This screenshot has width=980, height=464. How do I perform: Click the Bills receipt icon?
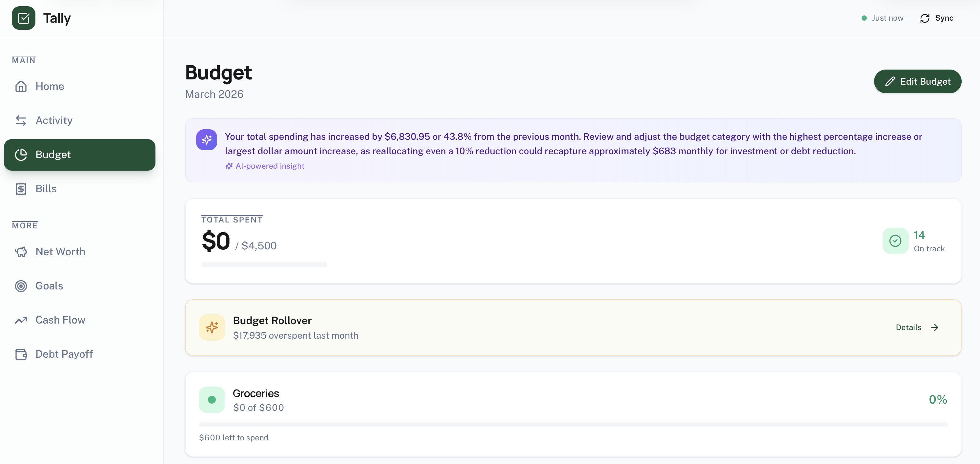(x=21, y=189)
